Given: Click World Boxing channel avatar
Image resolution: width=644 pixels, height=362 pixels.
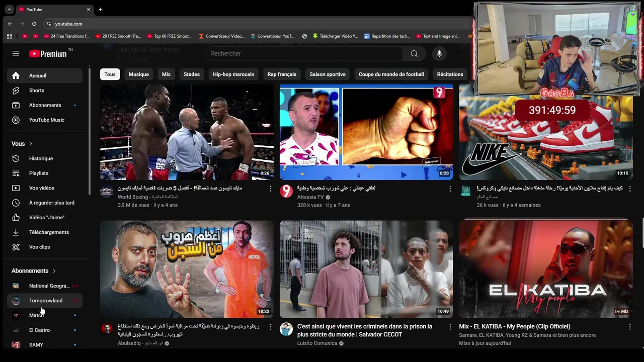Looking at the screenshot, I should coord(107,191).
